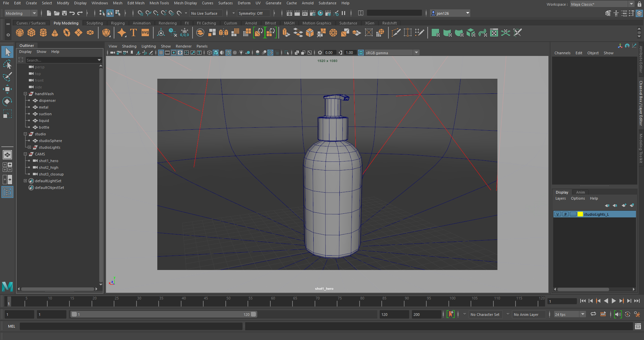Open the Mesh Tools menu

159,3
